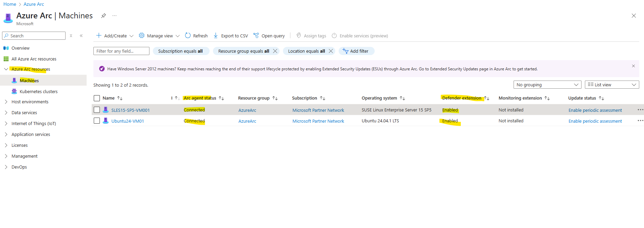The image size is (644, 228).
Task: Dismiss the Windows Server 2012 banner
Action: 633,66
